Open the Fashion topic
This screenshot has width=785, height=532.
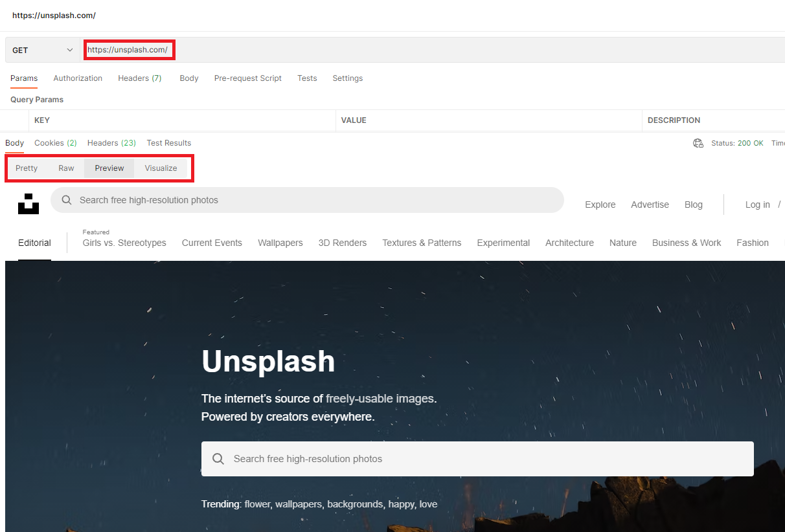(x=753, y=243)
